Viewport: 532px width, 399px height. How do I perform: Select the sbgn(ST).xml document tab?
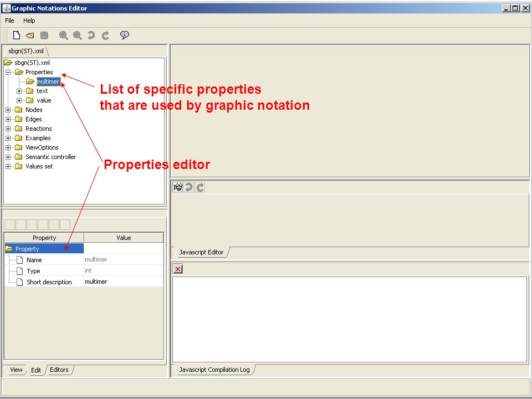(26, 51)
